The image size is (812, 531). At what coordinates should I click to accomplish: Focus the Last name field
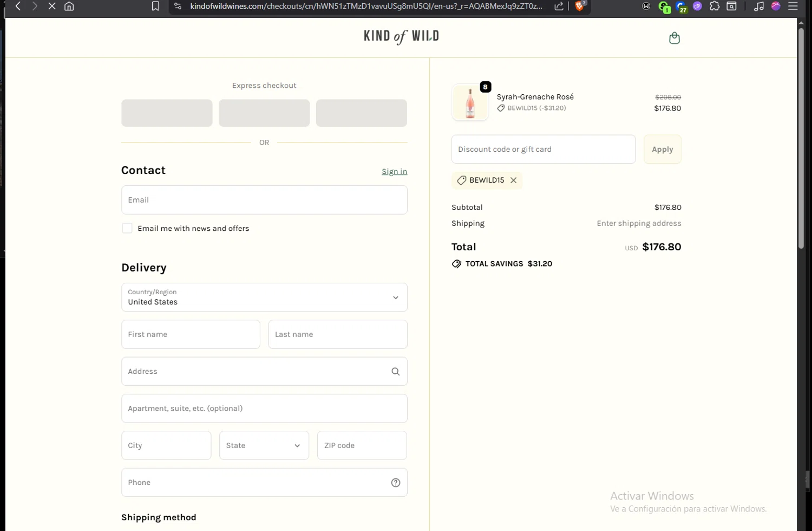tap(338, 334)
